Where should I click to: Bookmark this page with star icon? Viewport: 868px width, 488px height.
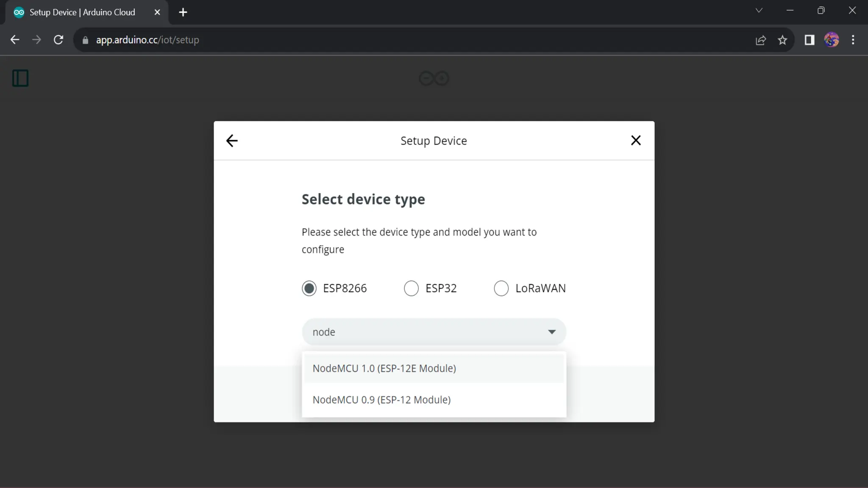(x=782, y=40)
